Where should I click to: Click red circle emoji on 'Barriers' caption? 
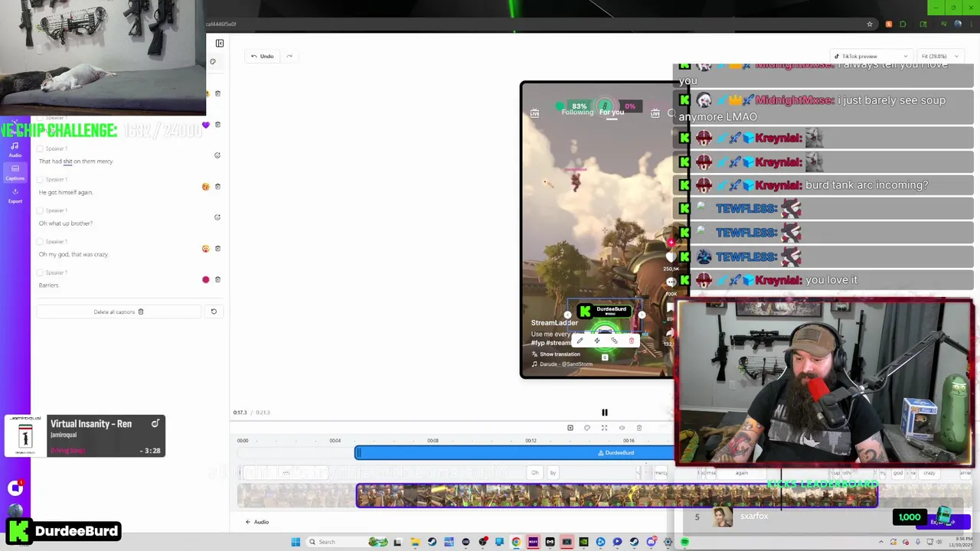pyautogui.click(x=205, y=279)
